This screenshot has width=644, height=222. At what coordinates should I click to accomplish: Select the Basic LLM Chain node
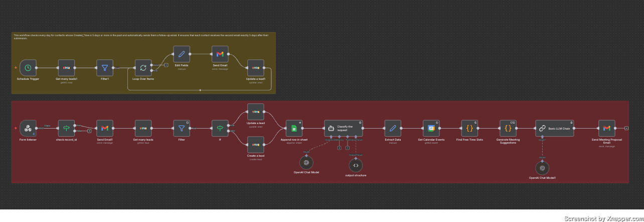coord(554,128)
